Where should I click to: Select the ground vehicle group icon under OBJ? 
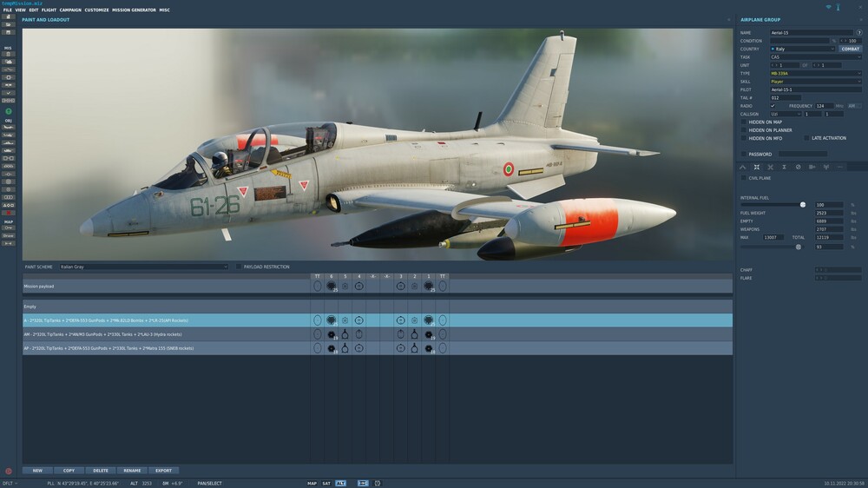pos(9,151)
